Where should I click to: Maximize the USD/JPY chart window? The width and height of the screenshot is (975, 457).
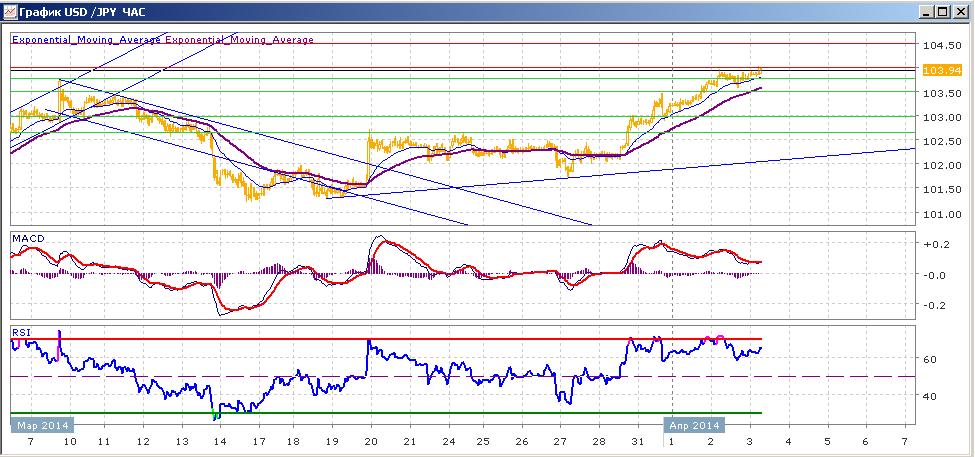[942, 11]
